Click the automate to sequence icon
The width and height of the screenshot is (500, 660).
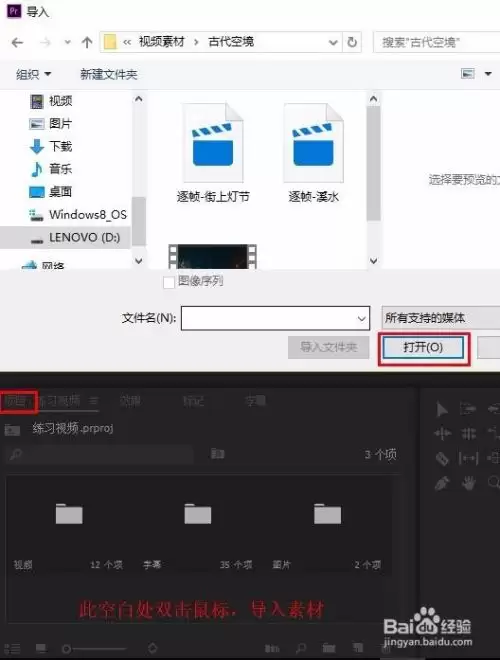pos(272,649)
